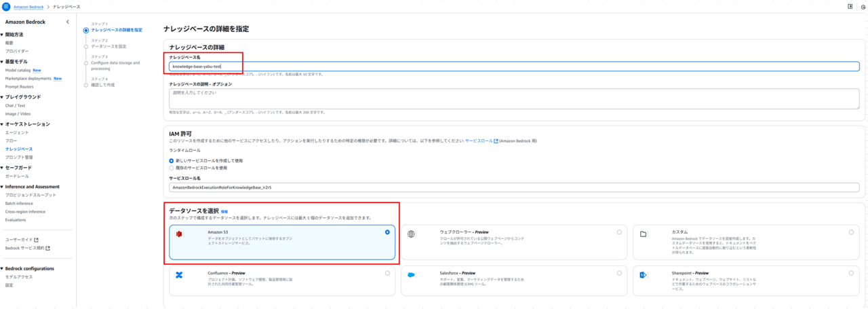This screenshot has height=309, width=868.
Task: Collapse the Amazon Bedrock sidebar with the chevron
Action: pos(67,22)
